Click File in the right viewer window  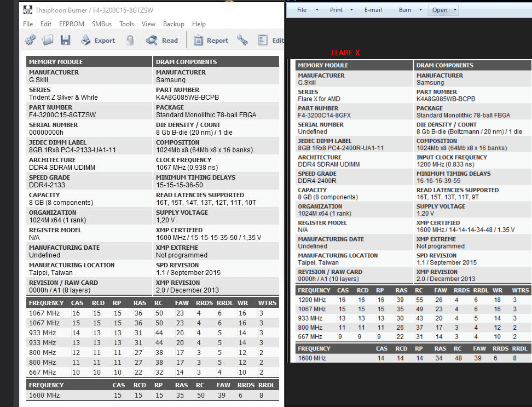(x=302, y=10)
